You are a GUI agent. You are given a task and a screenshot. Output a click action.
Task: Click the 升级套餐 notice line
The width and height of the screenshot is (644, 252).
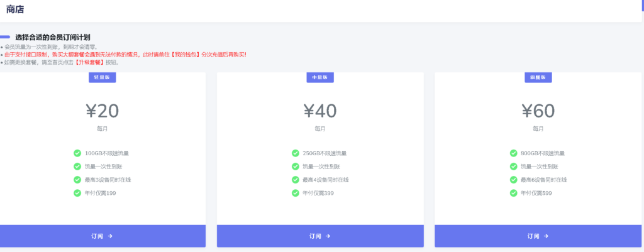click(62, 62)
